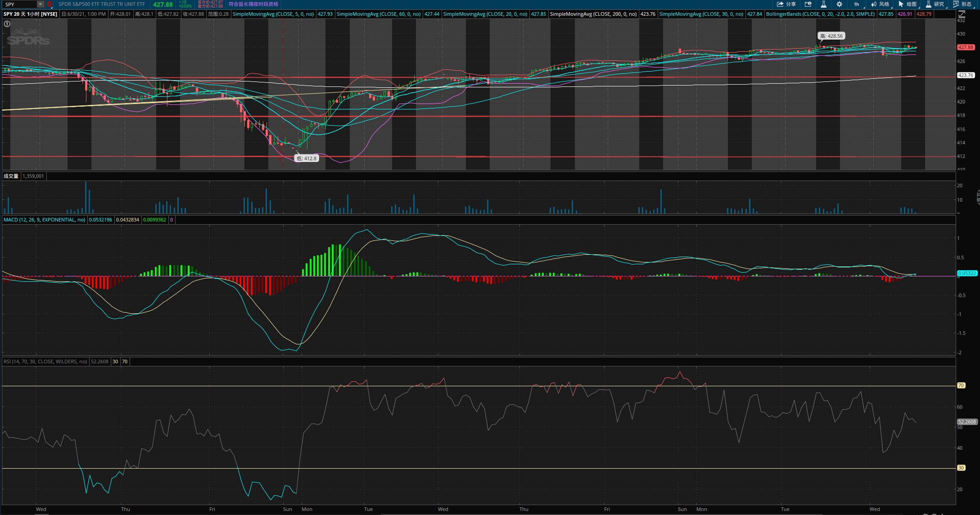980x515 pixels.
Task: Click the green 427.88 last price in header
Action: pyautogui.click(x=163, y=5)
